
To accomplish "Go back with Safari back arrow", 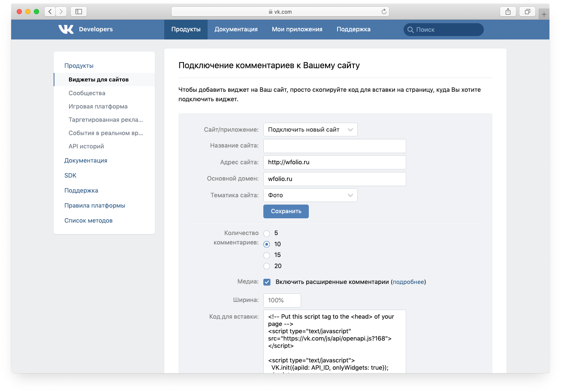I will (50, 12).
